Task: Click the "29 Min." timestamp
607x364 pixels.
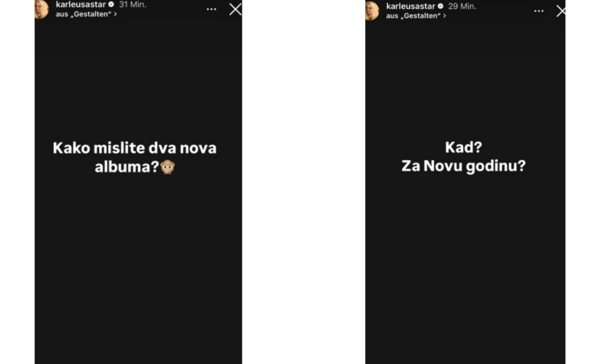Action: pos(462,7)
